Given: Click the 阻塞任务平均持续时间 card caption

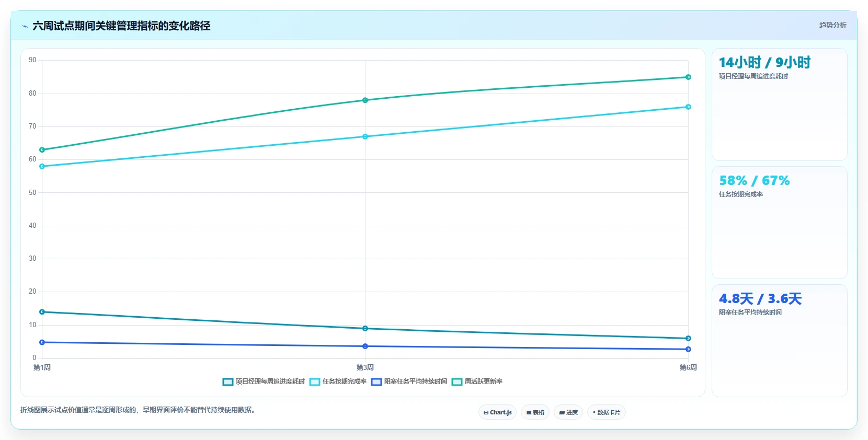Looking at the screenshot, I should click(x=750, y=312).
